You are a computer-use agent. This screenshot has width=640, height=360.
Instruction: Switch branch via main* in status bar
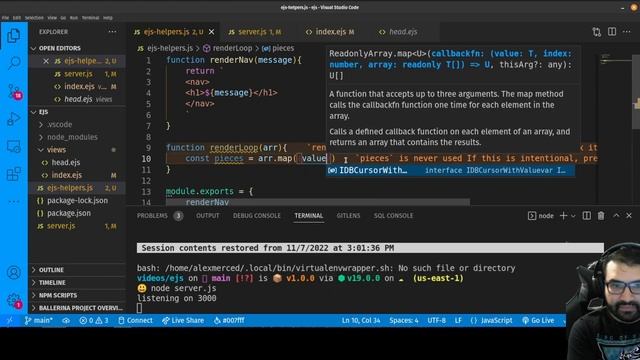(x=39, y=321)
